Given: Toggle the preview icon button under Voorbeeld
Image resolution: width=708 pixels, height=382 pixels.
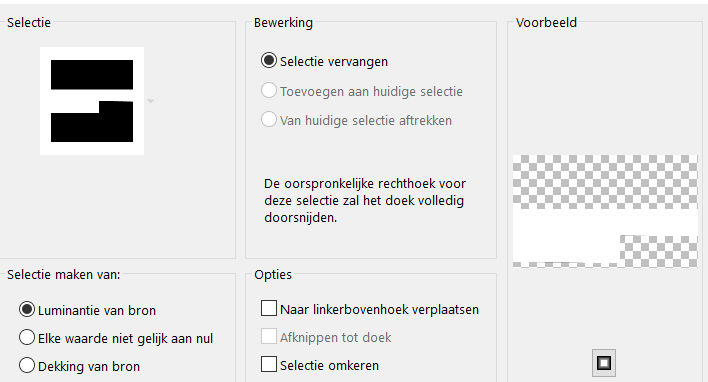Looking at the screenshot, I should click(x=604, y=363).
